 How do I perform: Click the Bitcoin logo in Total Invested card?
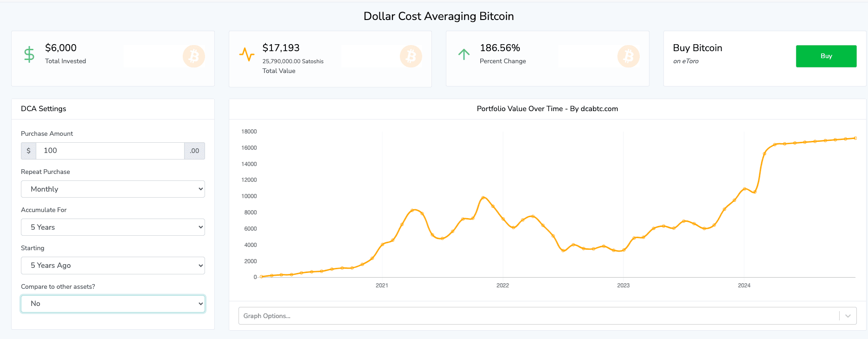(193, 56)
